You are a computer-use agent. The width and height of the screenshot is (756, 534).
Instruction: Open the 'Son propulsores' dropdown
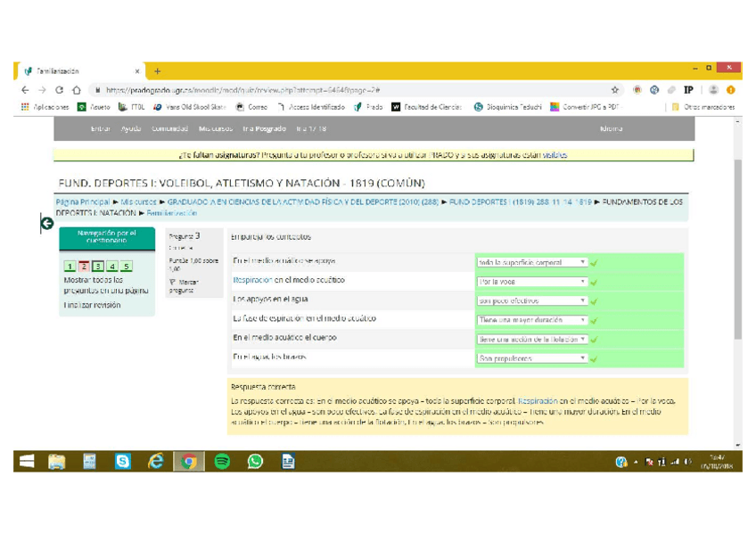pyautogui.click(x=531, y=358)
